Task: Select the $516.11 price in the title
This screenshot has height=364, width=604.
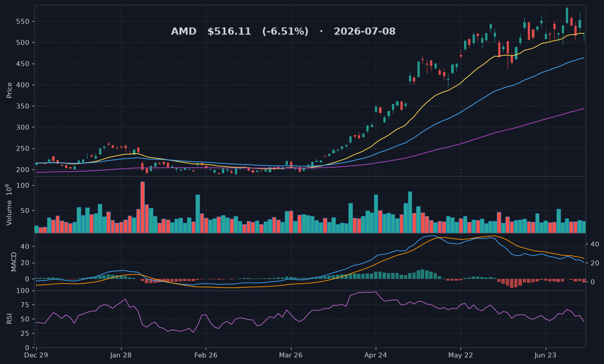Action: 229,32
